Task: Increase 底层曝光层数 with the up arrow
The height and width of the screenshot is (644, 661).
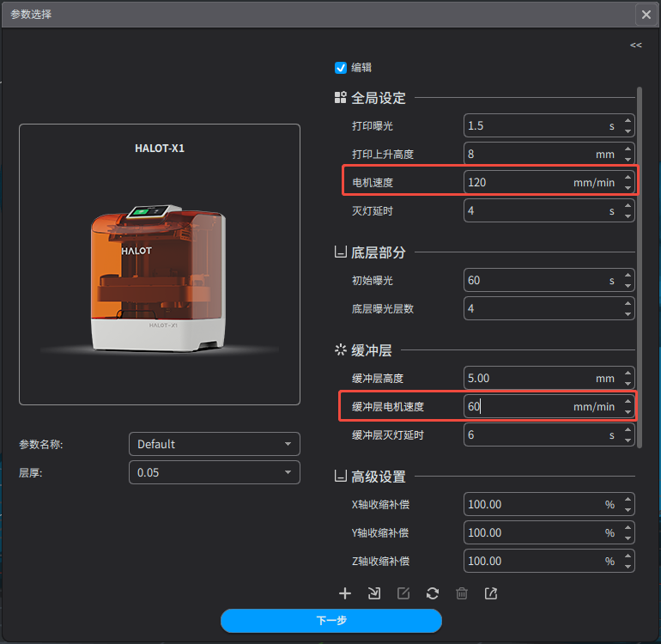Action: 628,303
